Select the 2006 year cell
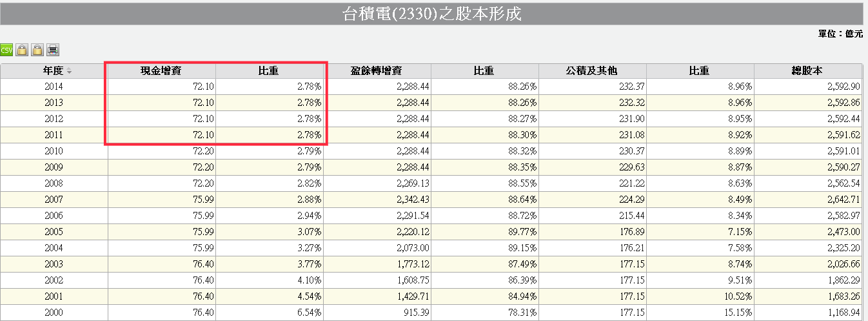The height and width of the screenshot is (321, 868). 54,215
